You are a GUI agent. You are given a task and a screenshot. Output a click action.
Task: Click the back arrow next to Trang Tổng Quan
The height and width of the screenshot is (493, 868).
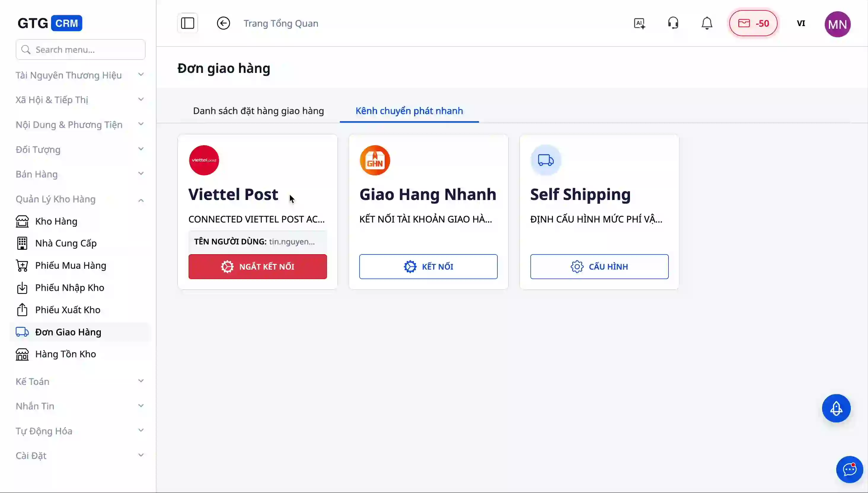coord(223,23)
